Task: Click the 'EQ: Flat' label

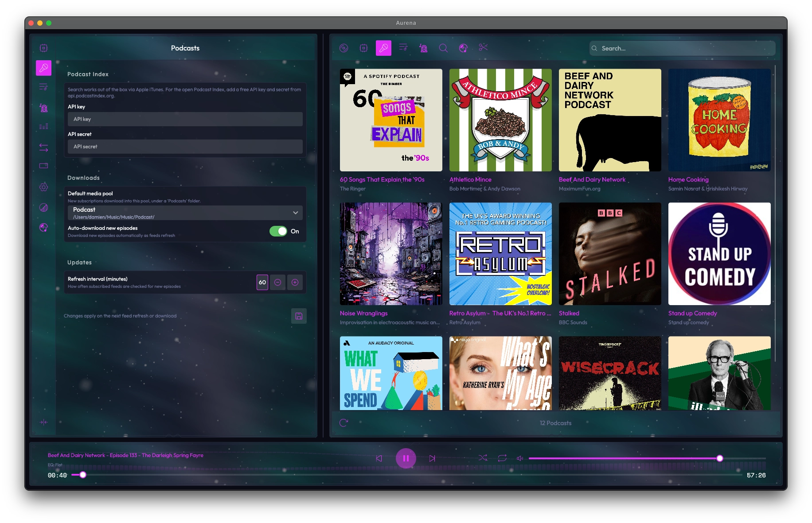Action: click(x=55, y=465)
